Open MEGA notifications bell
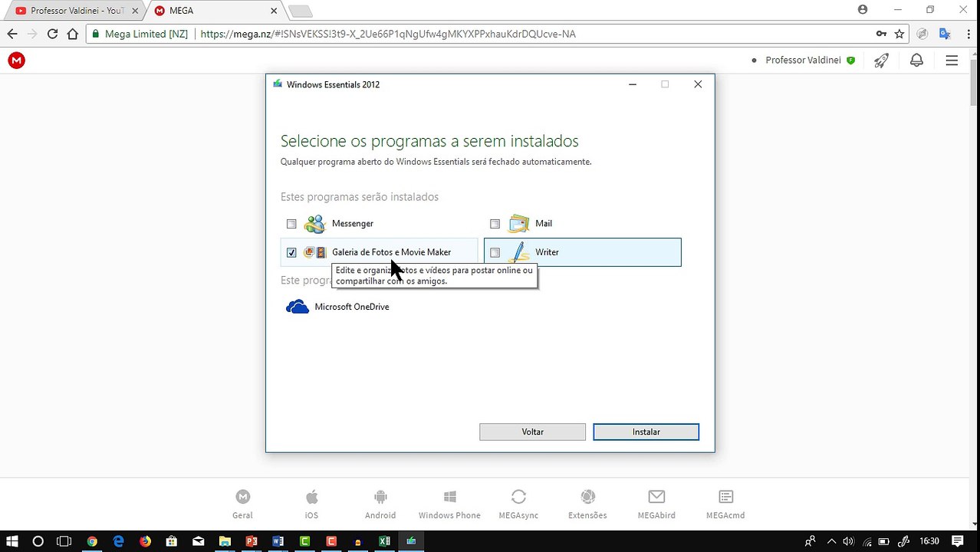980x552 pixels. (x=916, y=60)
